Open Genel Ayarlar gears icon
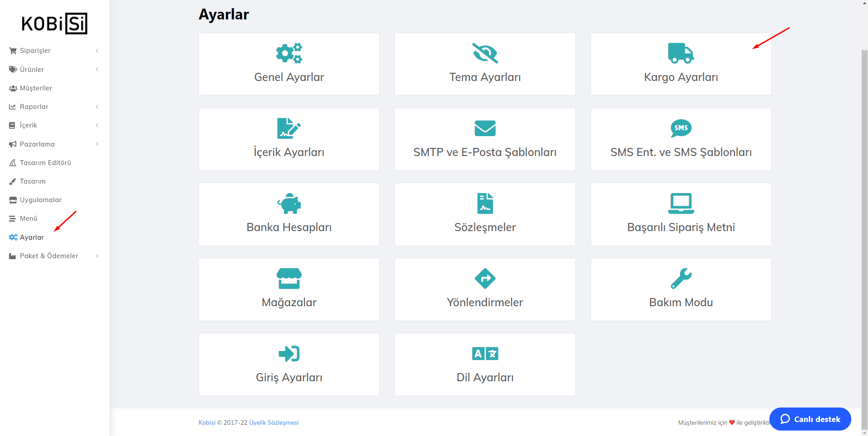This screenshot has height=436, width=868. point(289,53)
